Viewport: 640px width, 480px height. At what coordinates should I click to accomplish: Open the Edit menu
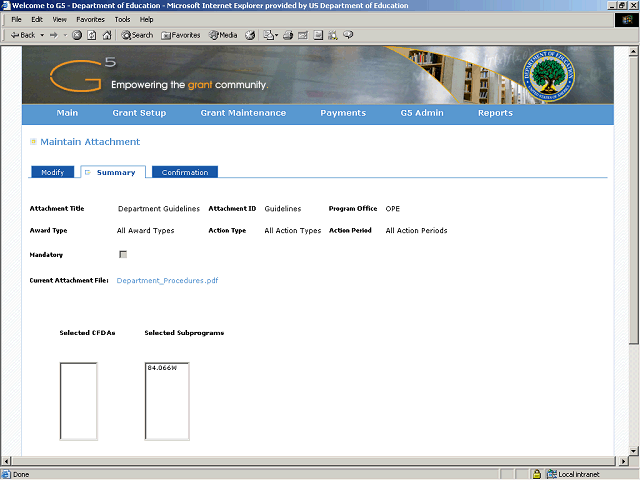coord(37,19)
